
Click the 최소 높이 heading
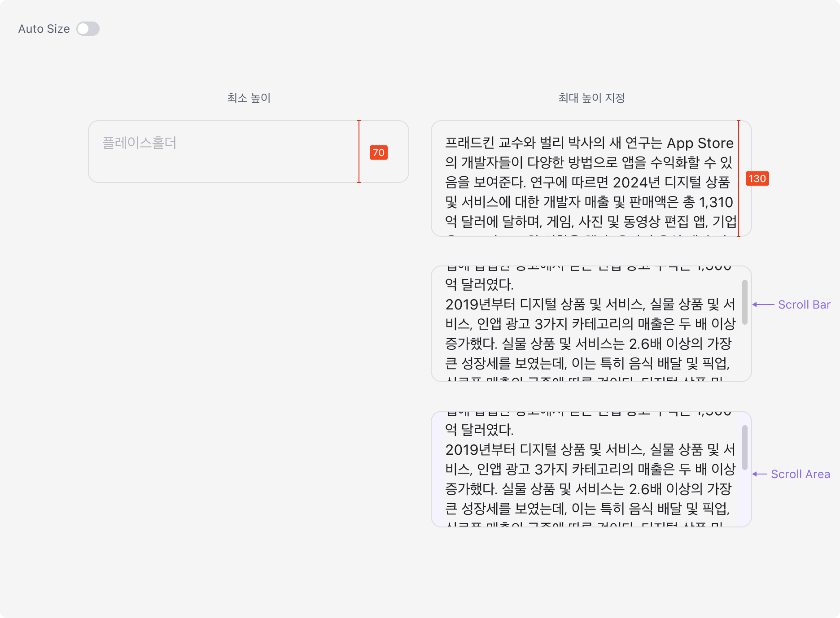pos(249,98)
